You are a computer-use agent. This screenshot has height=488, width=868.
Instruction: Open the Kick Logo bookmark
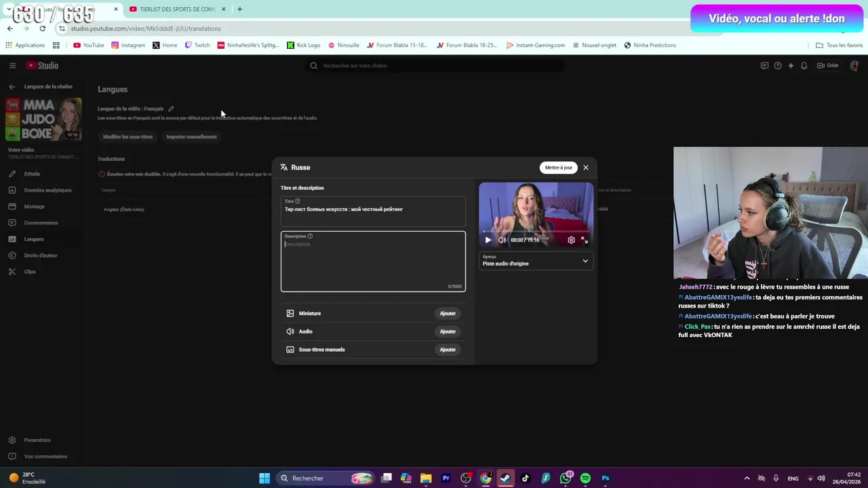pos(304,45)
